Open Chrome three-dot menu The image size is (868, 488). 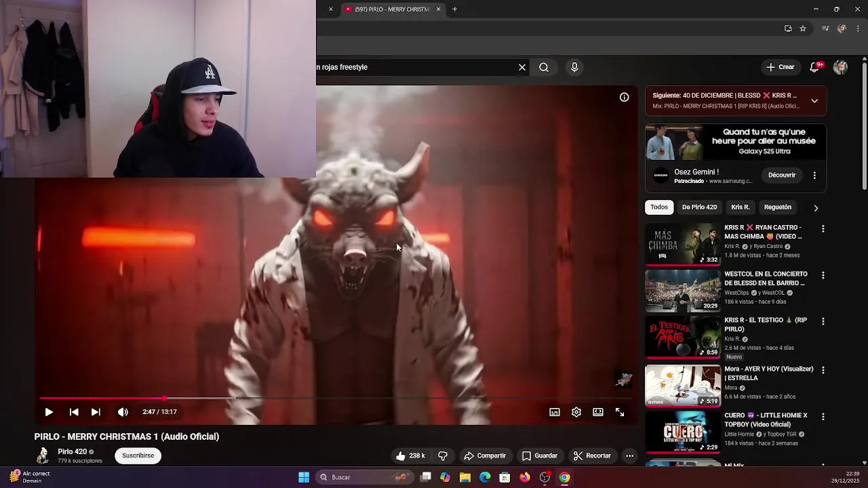[858, 28]
